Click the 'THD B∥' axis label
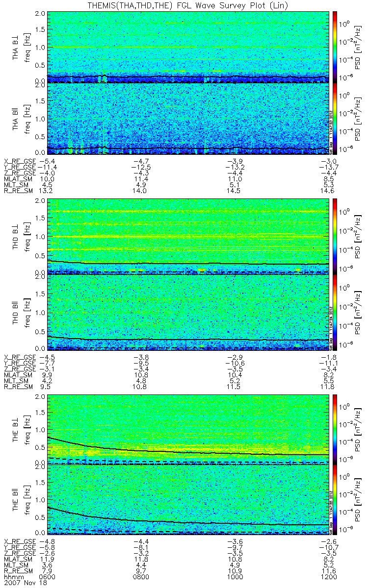The width and height of the screenshot is (368, 588). [16, 312]
